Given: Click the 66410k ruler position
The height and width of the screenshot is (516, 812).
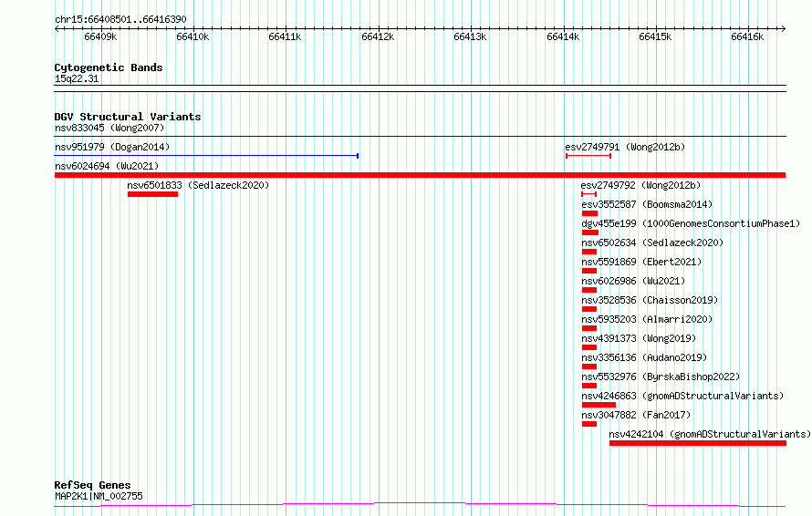Looking at the screenshot, I should pyautogui.click(x=193, y=37).
